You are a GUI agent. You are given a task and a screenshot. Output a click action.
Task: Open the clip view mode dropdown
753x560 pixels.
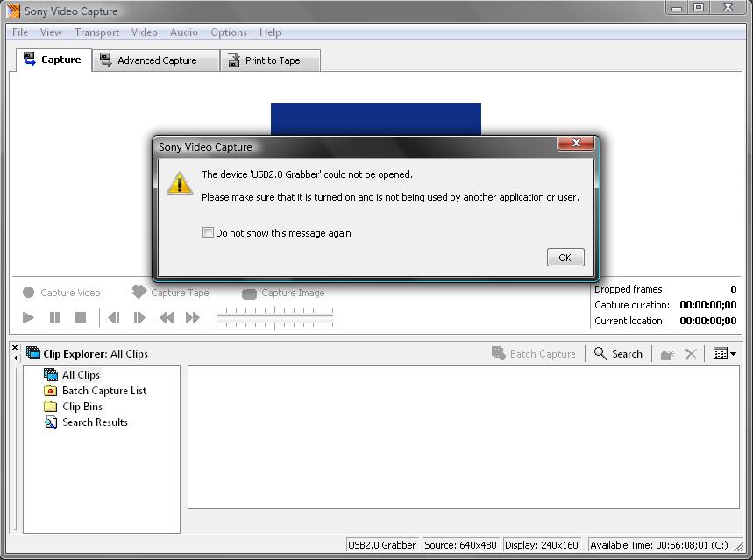point(725,354)
